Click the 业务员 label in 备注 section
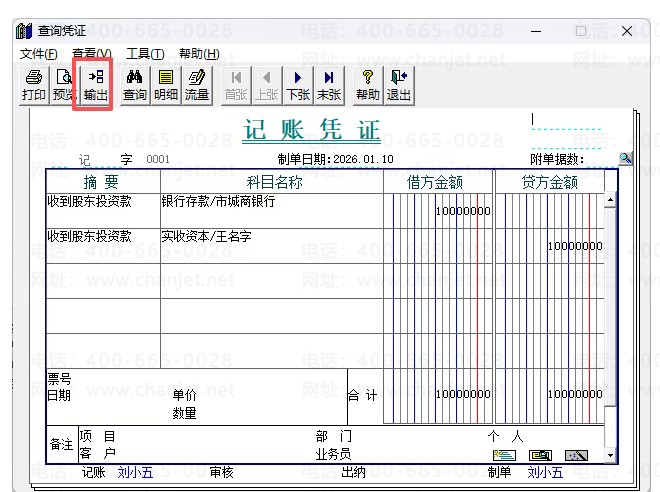 [333, 454]
